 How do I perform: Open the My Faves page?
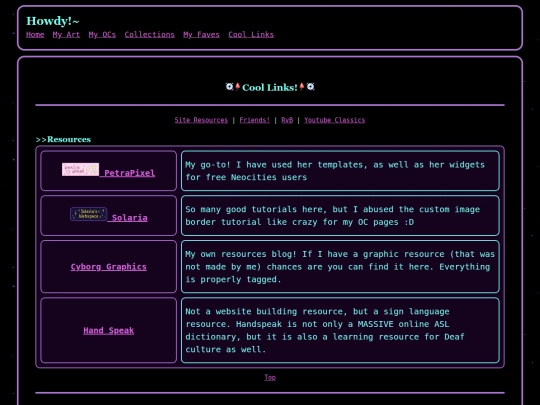(201, 34)
